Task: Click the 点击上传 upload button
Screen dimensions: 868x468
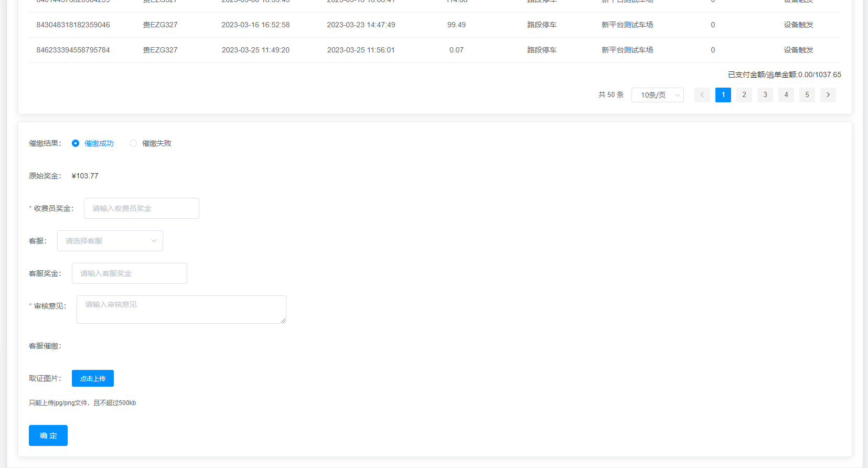Action: tap(93, 378)
